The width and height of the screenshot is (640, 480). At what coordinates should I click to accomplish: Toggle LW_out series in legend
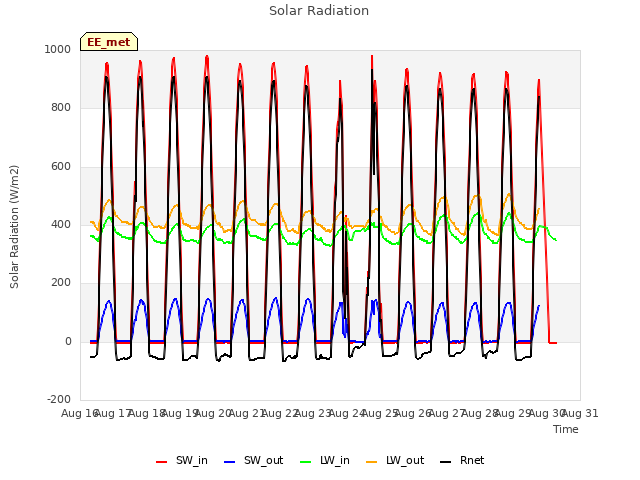pyautogui.click(x=395, y=460)
